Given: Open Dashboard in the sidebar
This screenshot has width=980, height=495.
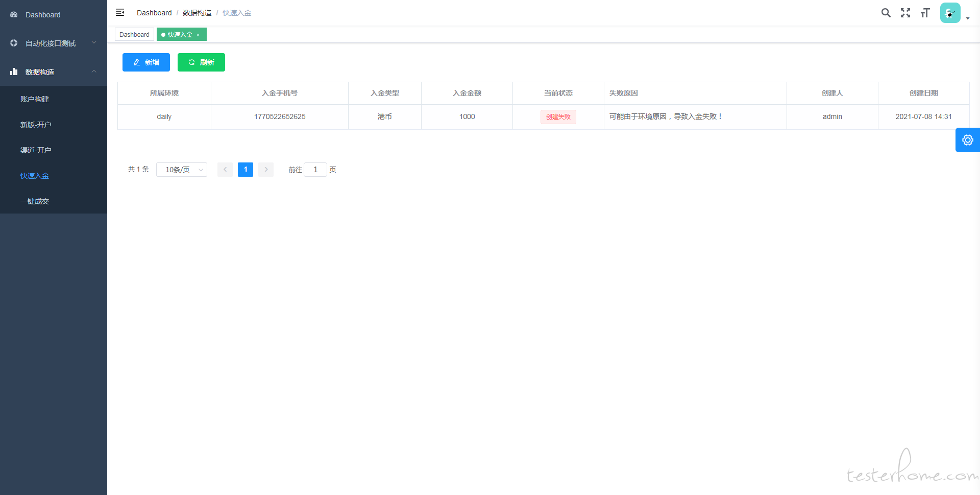Looking at the screenshot, I should [x=54, y=14].
